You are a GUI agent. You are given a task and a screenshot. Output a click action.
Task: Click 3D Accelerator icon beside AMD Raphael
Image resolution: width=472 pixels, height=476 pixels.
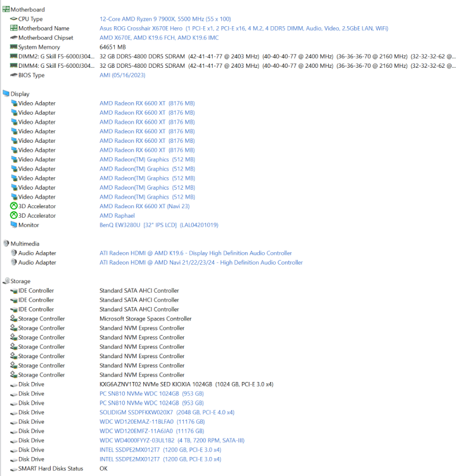14,215
